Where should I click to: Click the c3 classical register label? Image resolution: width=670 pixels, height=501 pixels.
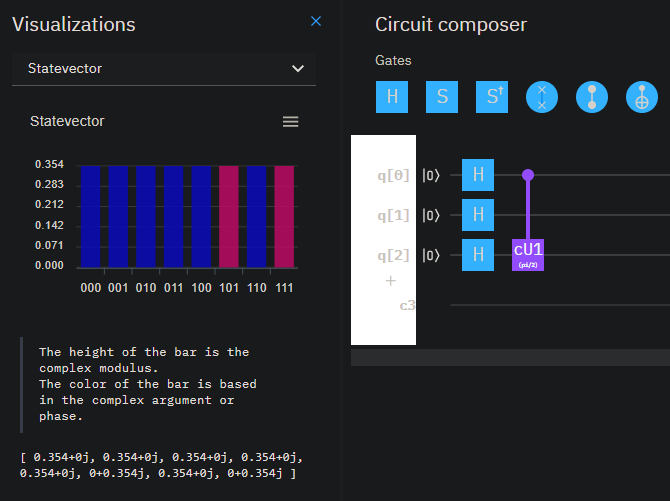tap(407, 306)
